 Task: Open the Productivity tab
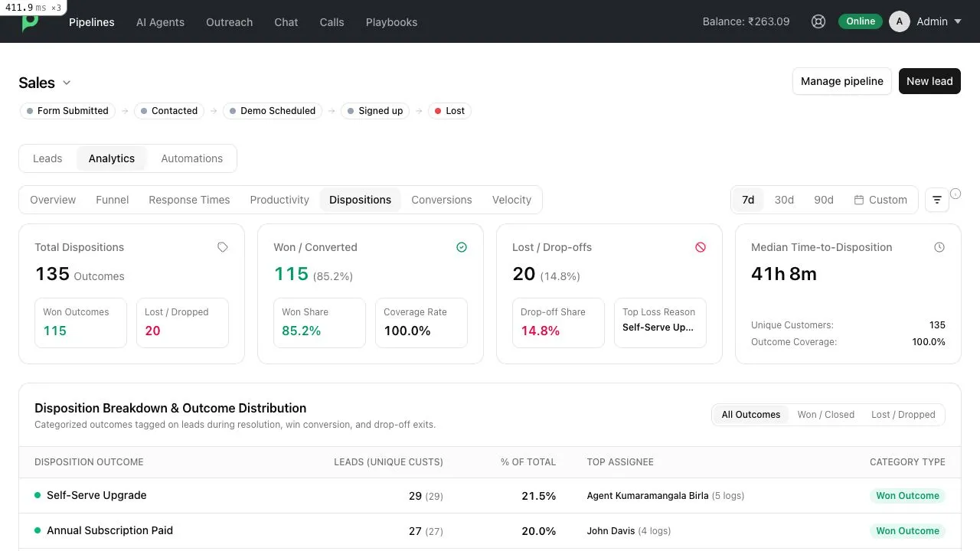279,200
